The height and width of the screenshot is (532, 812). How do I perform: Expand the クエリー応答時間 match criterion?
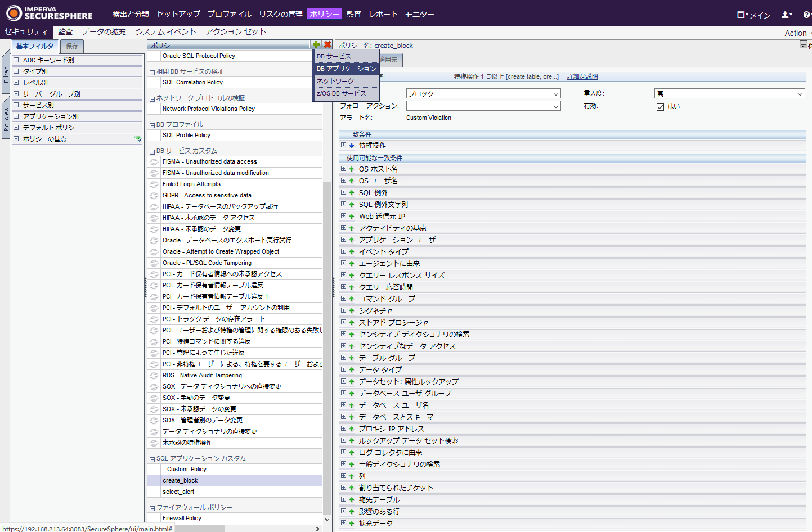coord(343,287)
